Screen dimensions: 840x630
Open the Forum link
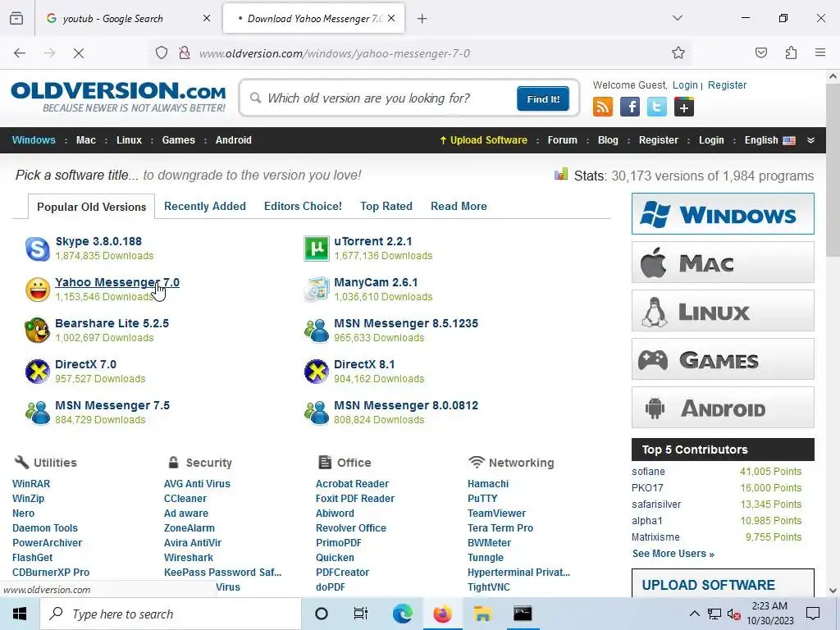coord(563,140)
